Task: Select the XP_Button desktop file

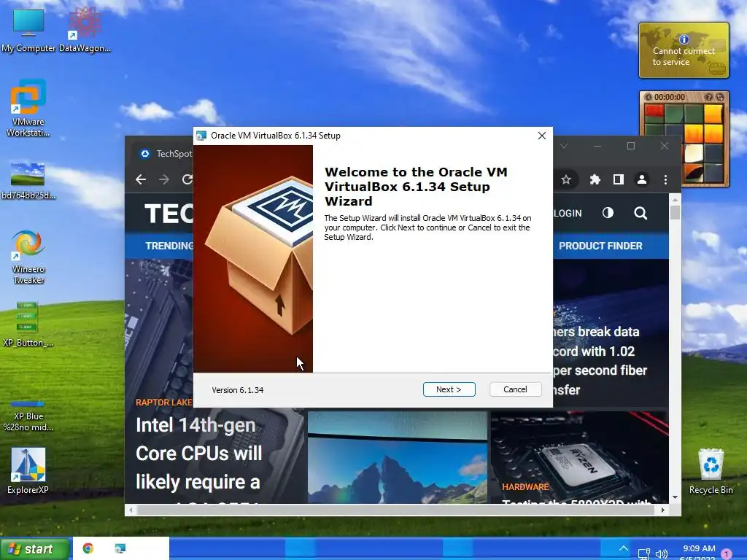Action: click(28, 324)
